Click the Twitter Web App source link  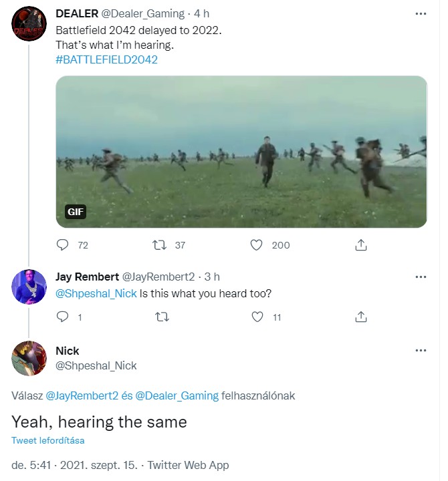(x=188, y=465)
